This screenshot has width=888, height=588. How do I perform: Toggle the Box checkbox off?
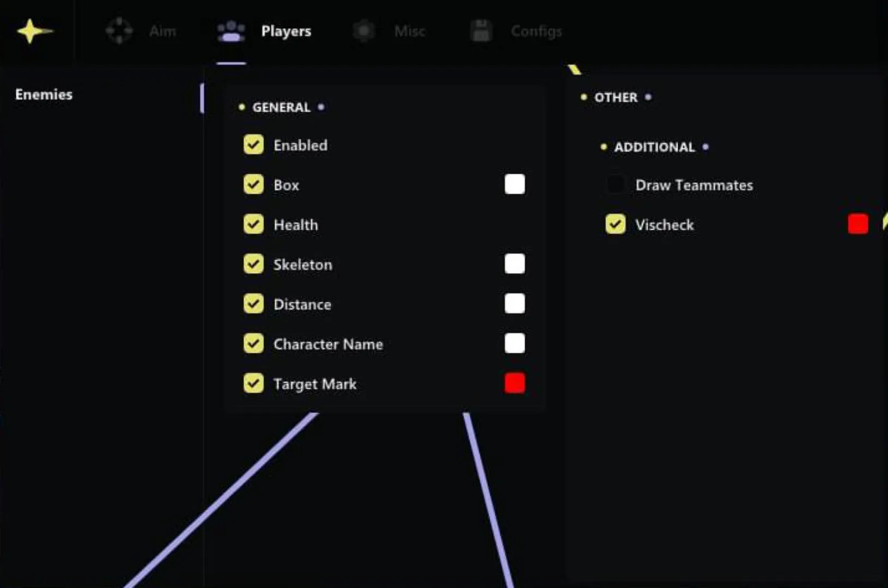pyautogui.click(x=253, y=185)
